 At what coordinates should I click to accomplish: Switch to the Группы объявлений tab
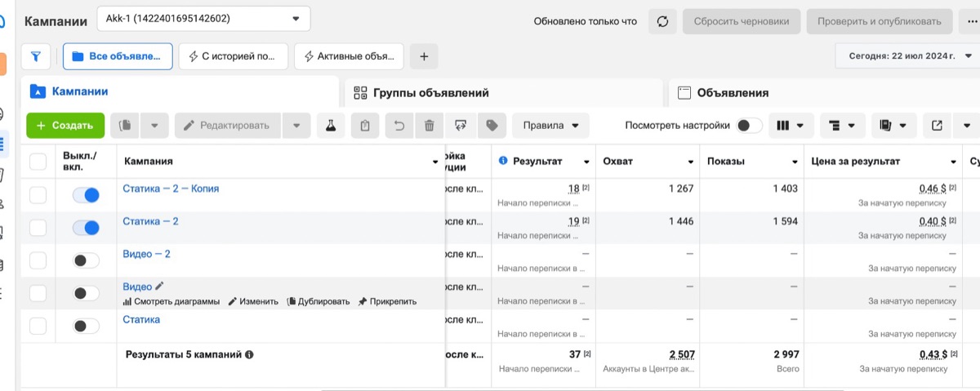coord(503,92)
